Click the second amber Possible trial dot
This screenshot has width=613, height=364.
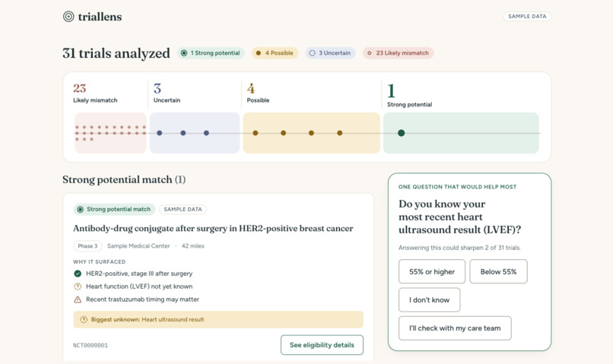click(284, 133)
